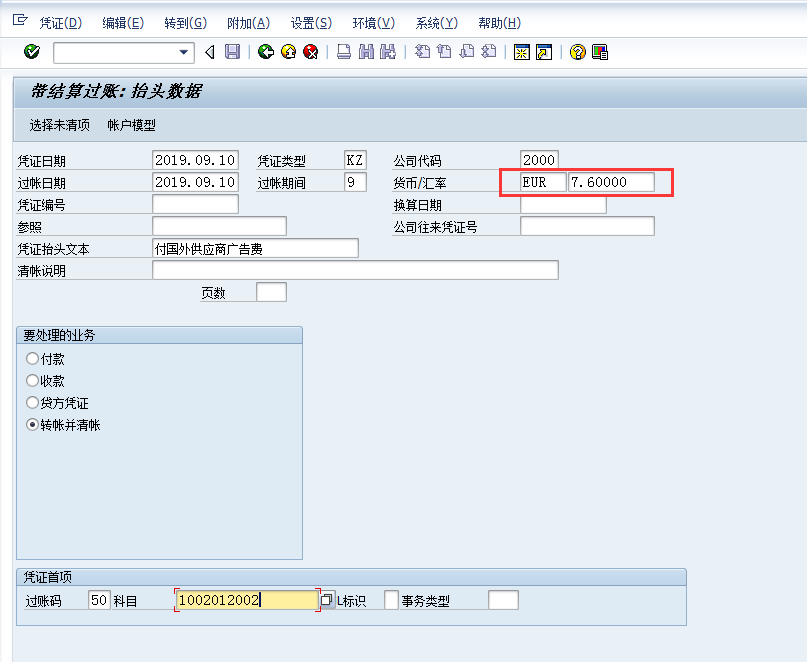
Task: Click the 过帐日期 date field
Action: [x=195, y=182]
